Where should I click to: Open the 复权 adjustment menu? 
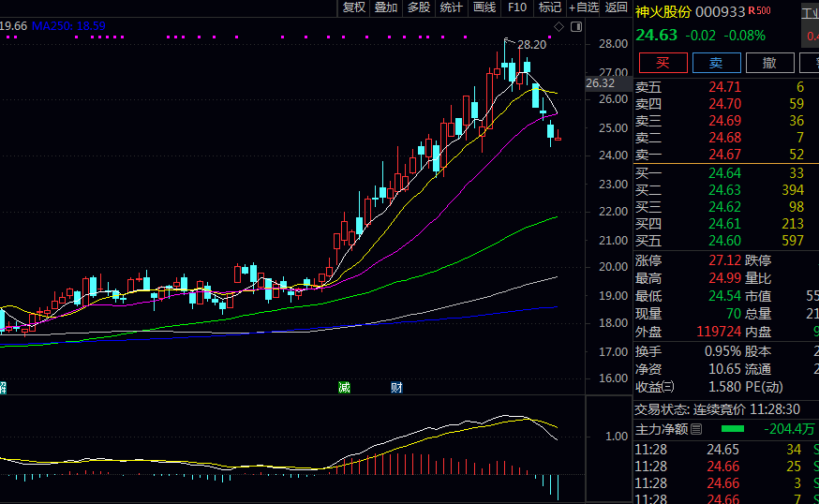[x=354, y=7]
